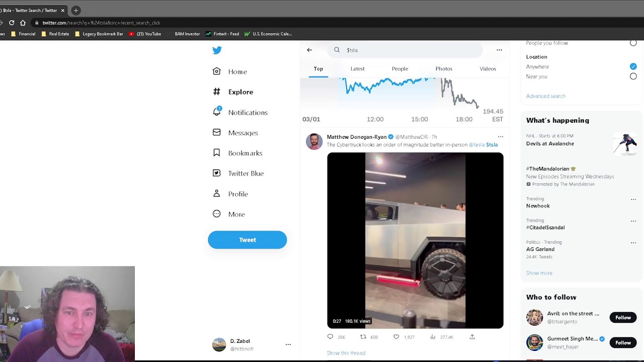Select the Anywhere location radio button
Image resolution: width=644 pixels, height=362 pixels.
tap(633, 66)
